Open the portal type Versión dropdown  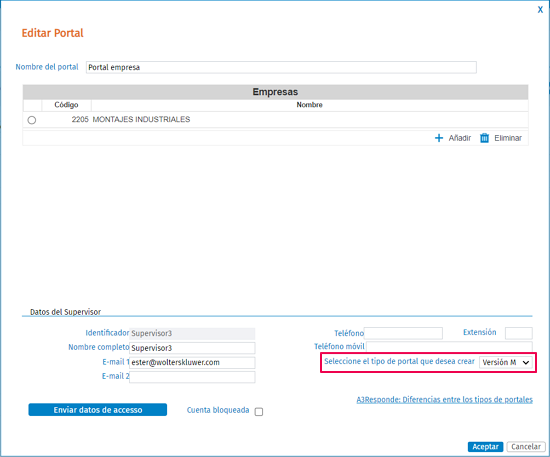pyautogui.click(x=505, y=362)
